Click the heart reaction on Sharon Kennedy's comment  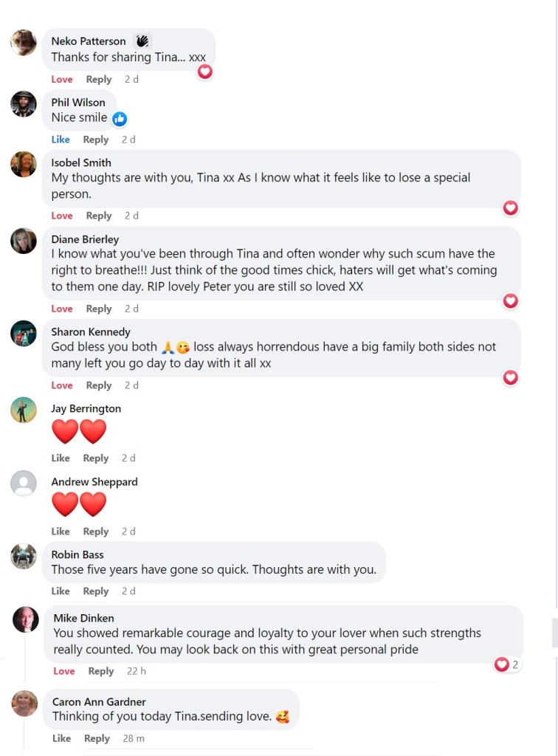[x=510, y=377]
